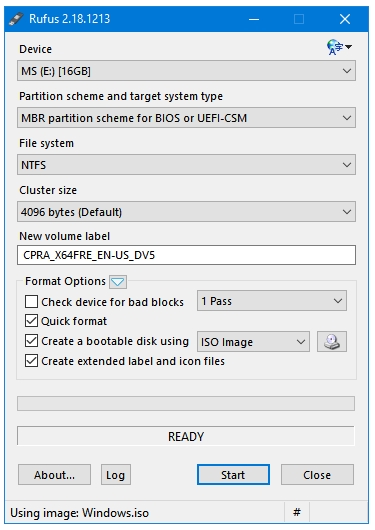Click the About... button
375x530 pixels.
tap(54, 475)
